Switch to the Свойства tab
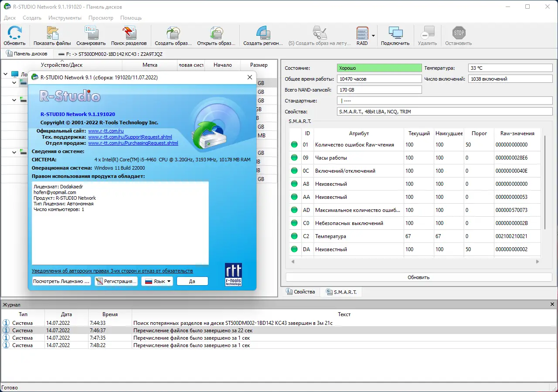Viewport: 558px width, 392px height. (300, 292)
